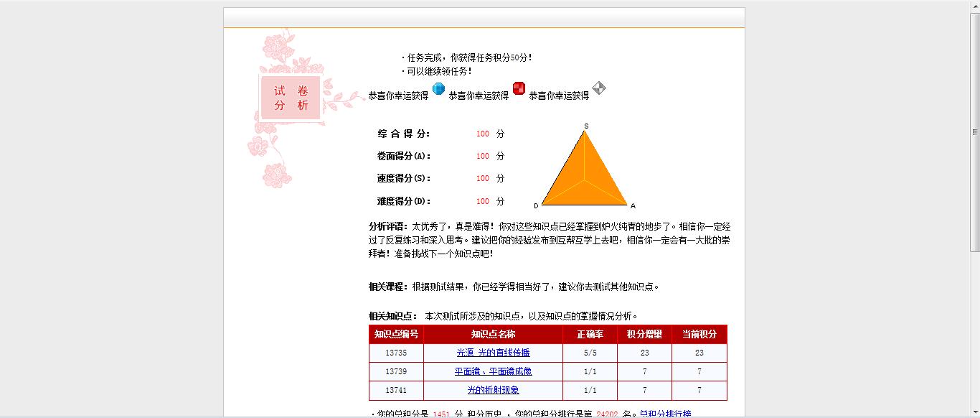
Task: Click the 正确率 column header
Action: pyautogui.click(x=590, y=334)
